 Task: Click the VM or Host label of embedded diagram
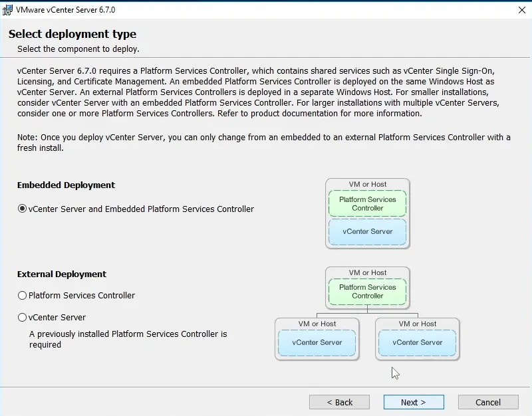tap(367, 184)
